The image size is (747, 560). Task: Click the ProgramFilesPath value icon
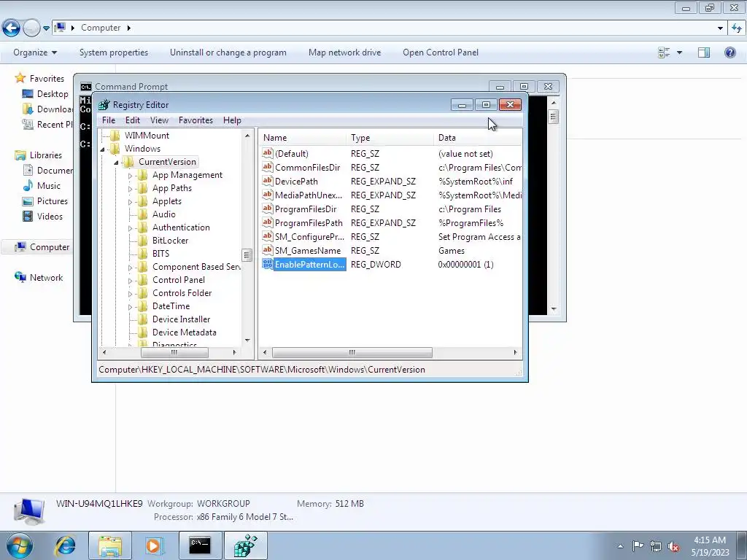click(267, 222)
